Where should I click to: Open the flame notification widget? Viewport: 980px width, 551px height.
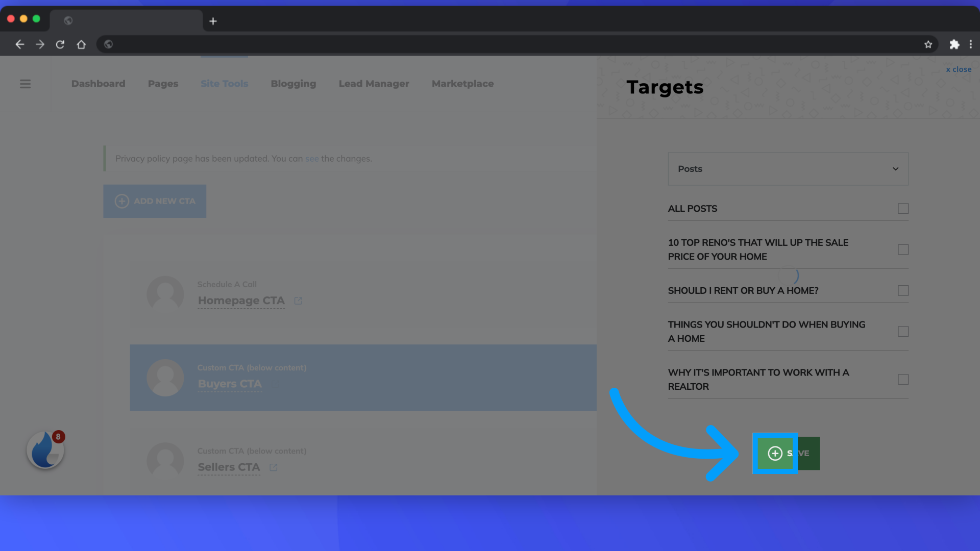(45, 450)
